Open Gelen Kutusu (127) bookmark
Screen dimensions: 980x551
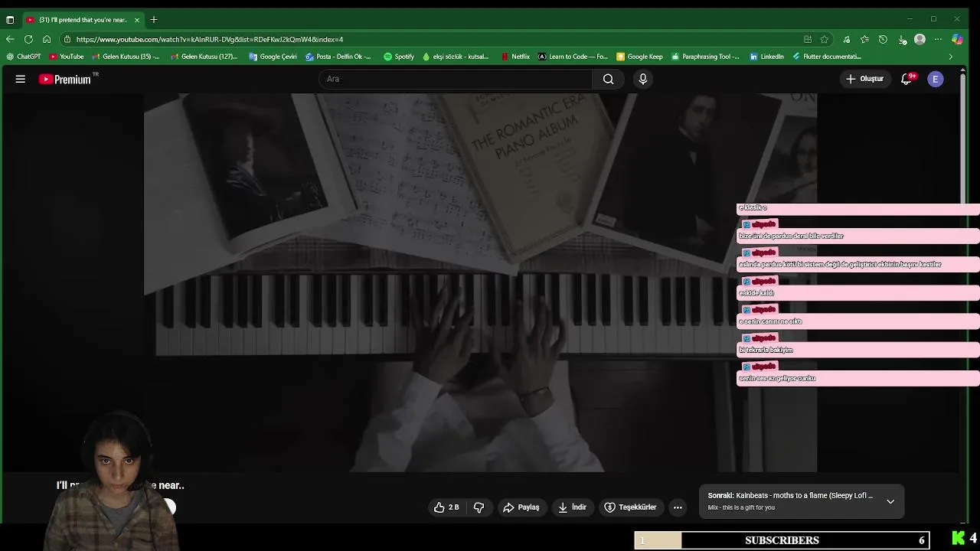[204, 57]
